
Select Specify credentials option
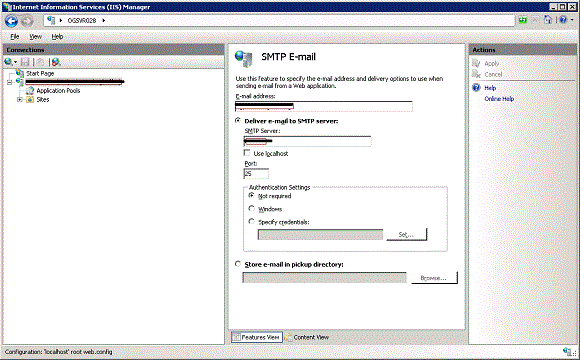click(252, 221)
